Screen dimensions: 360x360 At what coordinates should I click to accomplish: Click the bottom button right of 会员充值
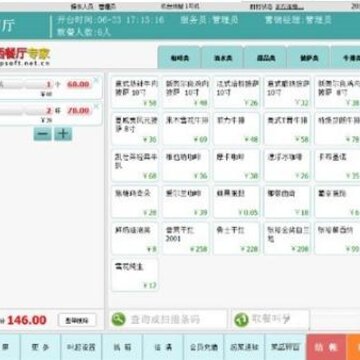pos(244,347)
